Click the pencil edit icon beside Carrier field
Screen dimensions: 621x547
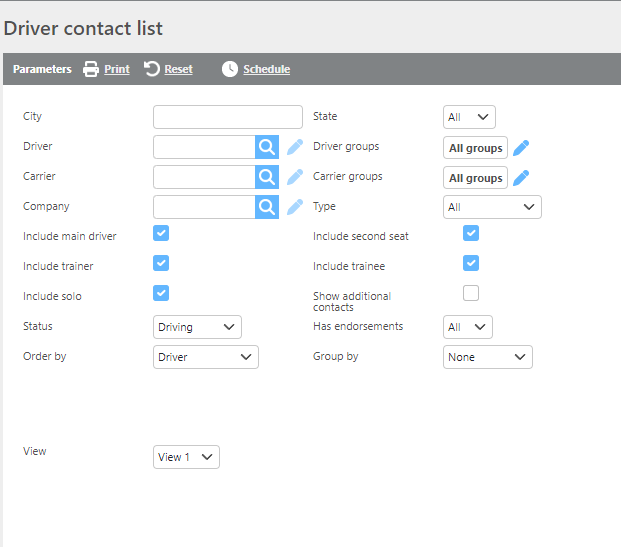[x=294, y=177]
